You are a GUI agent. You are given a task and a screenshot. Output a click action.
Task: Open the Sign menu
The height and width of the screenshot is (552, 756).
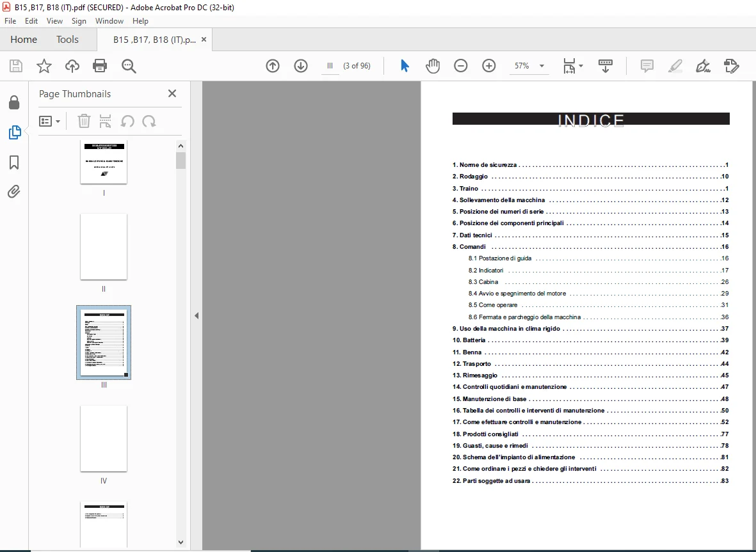point(79,21)
